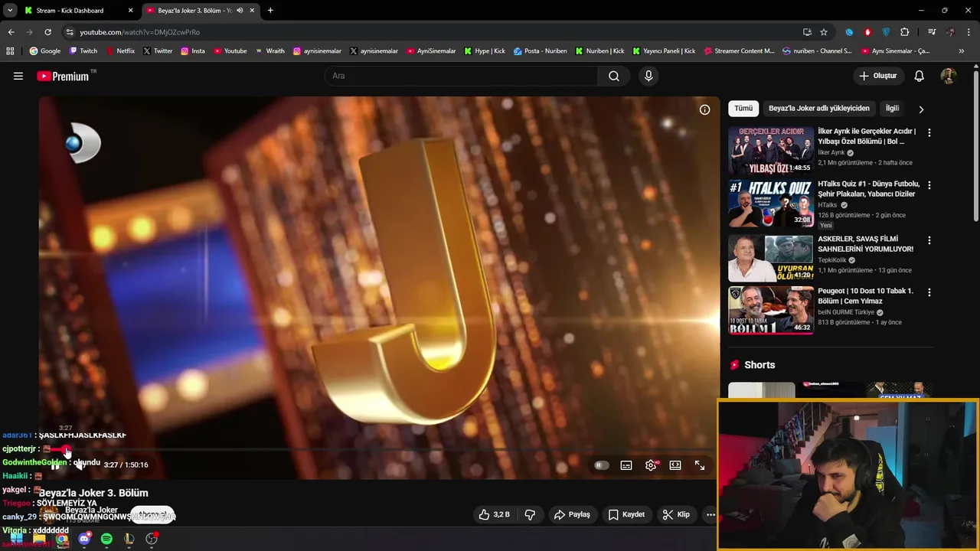Image resolution: width=980 pixels, height=551 pixels.
Task: Open HTalks Quiz #1 thumbnail
Action: click(771, 204)
